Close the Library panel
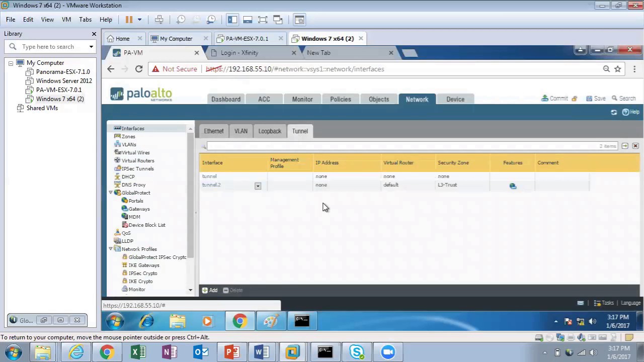This screenshot has height=362, width=644. click(x=94, y=34)
